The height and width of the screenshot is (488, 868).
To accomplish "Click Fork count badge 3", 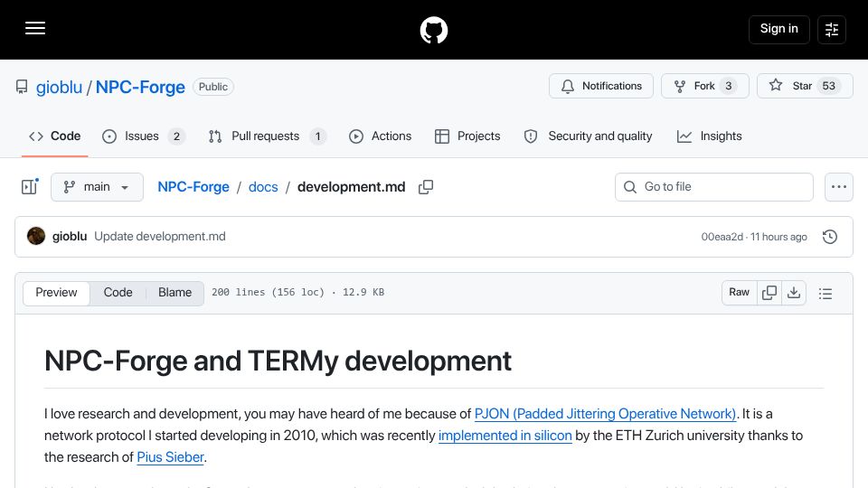I will pyautogui.click(x=729, y=86).
